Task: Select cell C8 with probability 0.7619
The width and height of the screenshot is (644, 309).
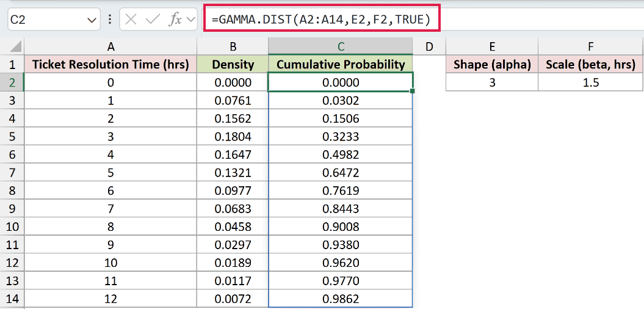Action: (341, 191)
